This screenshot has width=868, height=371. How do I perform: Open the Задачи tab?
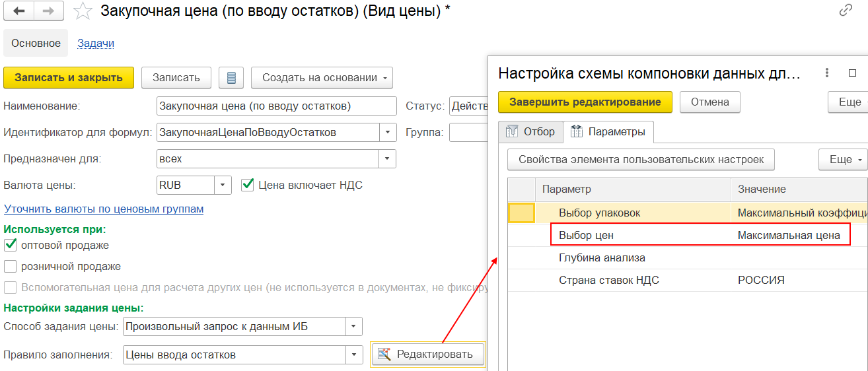96,44
